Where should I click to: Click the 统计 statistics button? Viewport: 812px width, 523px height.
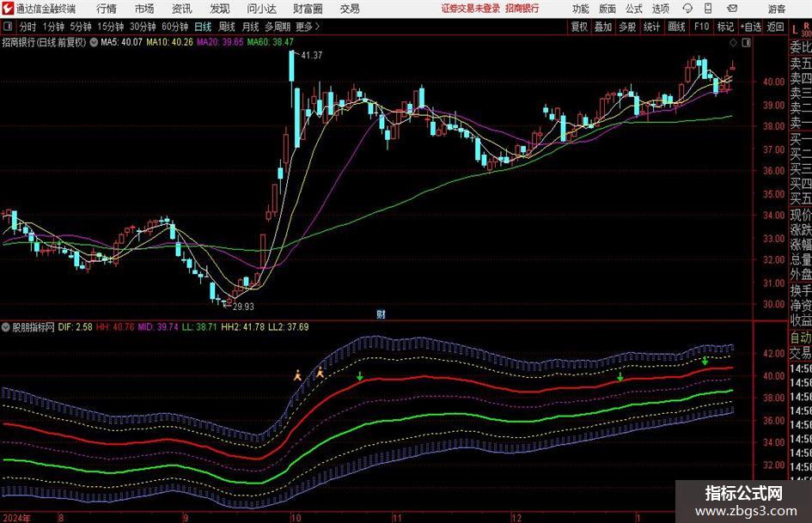651,27
